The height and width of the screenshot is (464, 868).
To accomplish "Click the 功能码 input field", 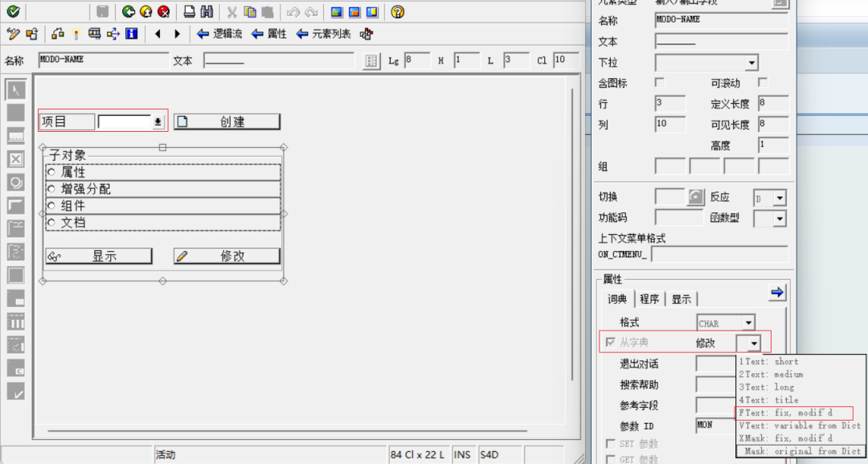I will point(678,218).
